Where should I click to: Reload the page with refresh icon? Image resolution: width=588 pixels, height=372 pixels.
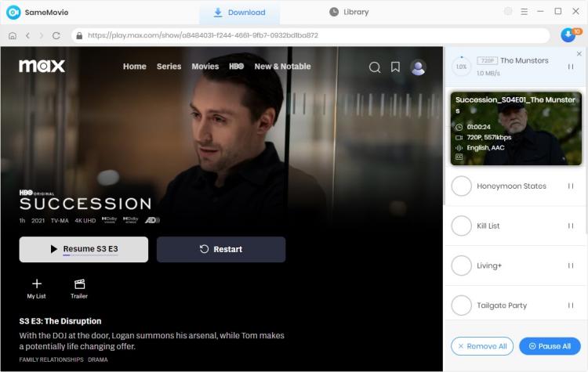tap(56, 35)
